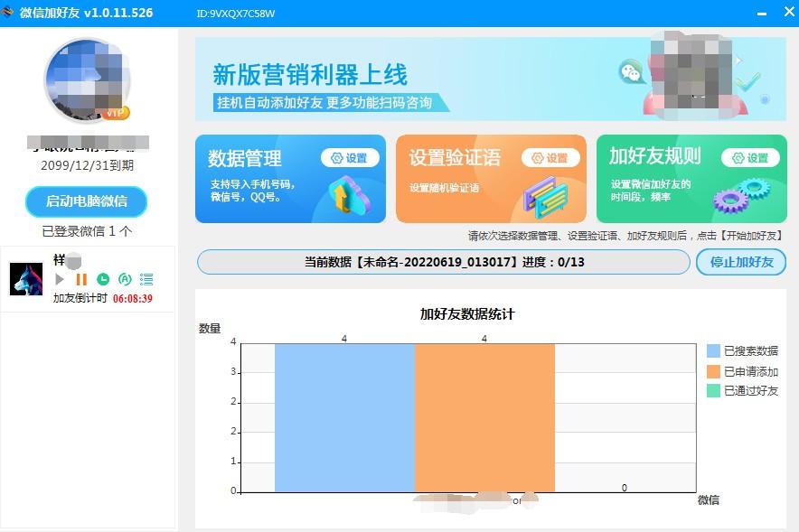
Task: Click the 启动电脑微信 button
Action: pos(86,201)
